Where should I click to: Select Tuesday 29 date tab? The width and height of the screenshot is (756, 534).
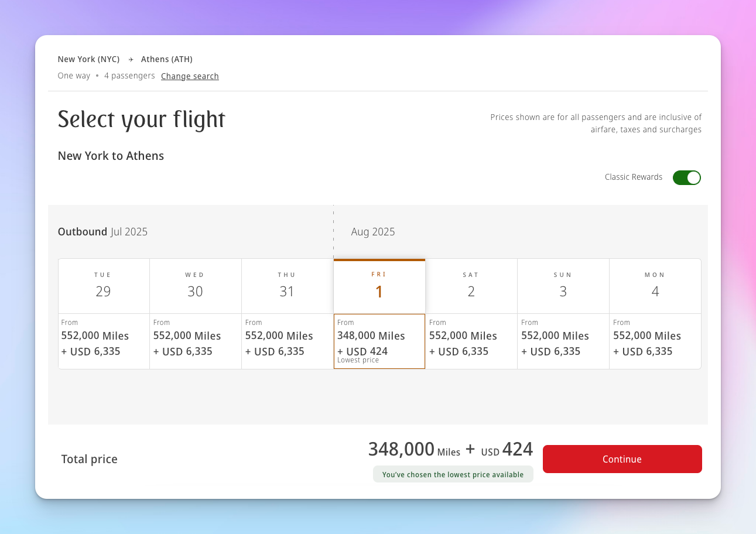pyautogui.click(x=104, y=286)
